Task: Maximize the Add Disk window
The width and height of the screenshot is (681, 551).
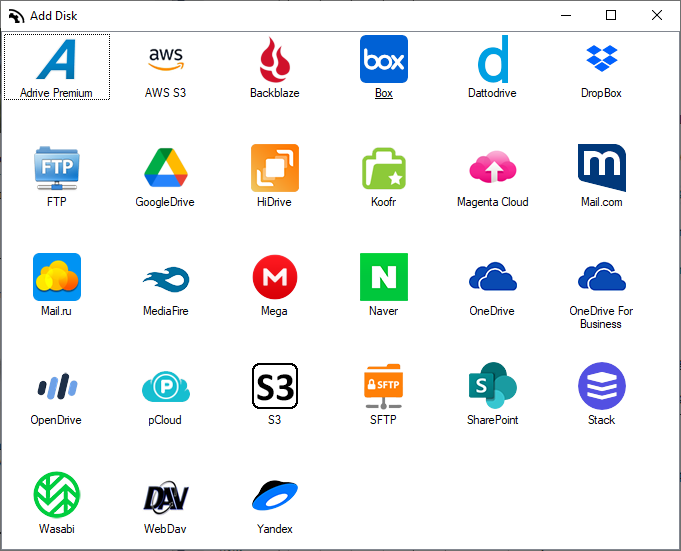Action: click(611, 16)
